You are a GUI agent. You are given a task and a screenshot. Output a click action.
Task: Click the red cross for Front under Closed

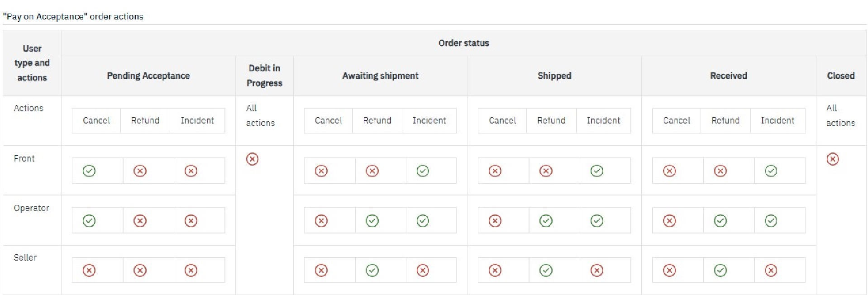(x=832, y=159)
